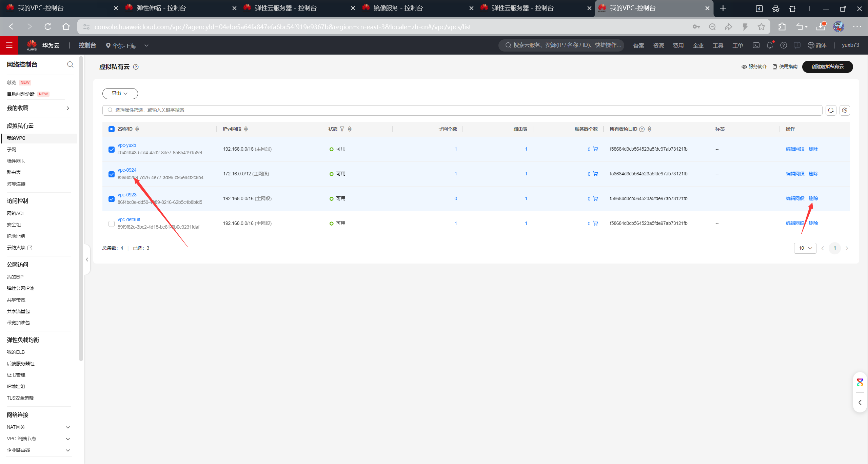Viewport: 868px width, 464px height.
Task: Toggle the select-all header checkbox
Action: click(112, 129)
